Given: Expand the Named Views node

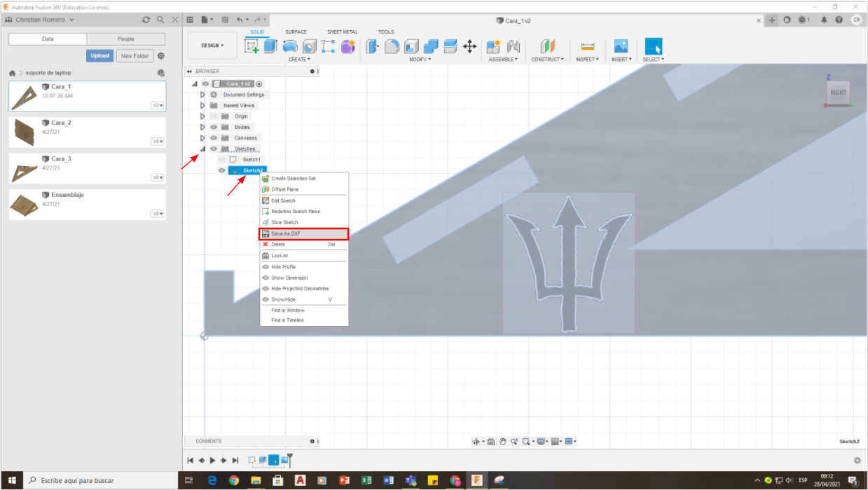Looking at the screenshot, I should 202,105.
